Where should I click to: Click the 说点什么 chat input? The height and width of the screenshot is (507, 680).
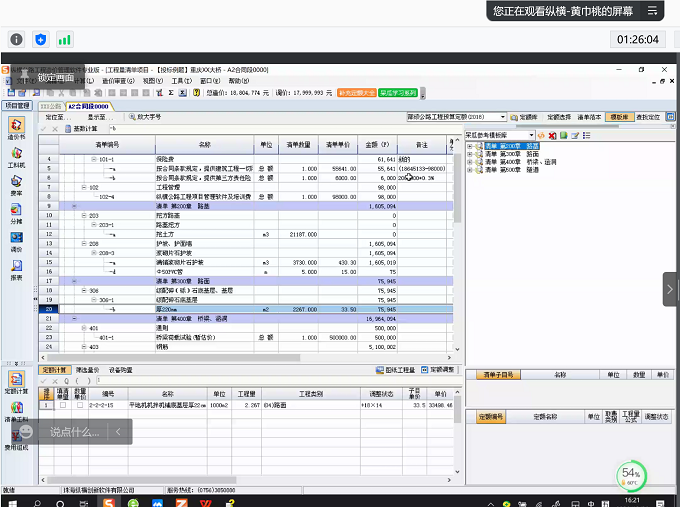tap(74, 432)
